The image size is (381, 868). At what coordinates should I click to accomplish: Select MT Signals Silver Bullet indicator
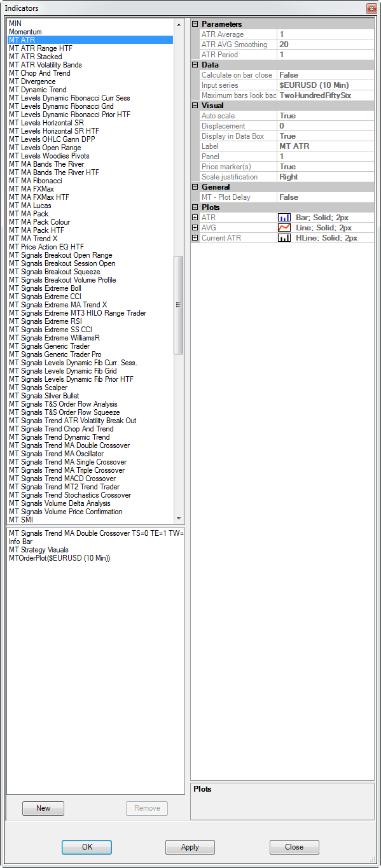coord(44,396)
